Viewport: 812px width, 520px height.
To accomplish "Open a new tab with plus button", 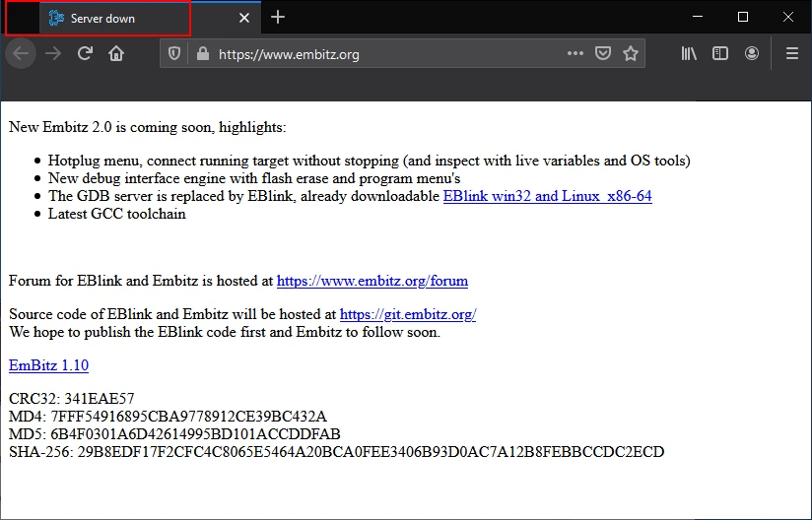I will pos(278,17).
